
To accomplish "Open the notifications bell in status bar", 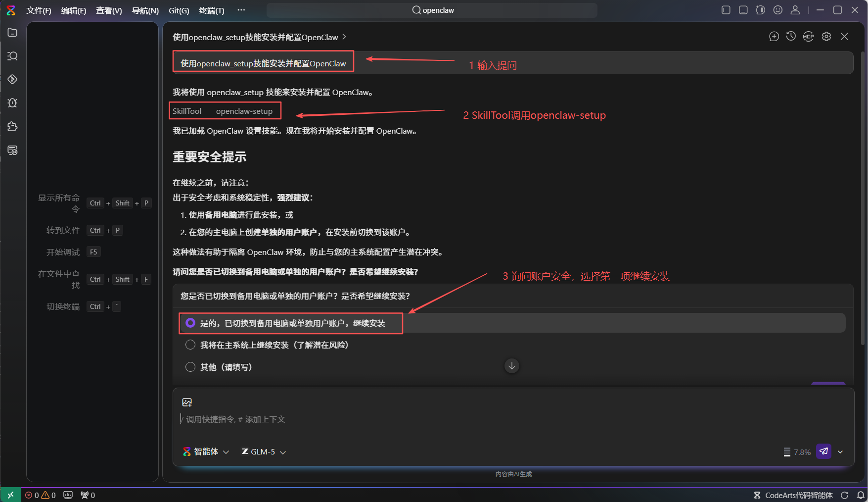I will (861, 495).
